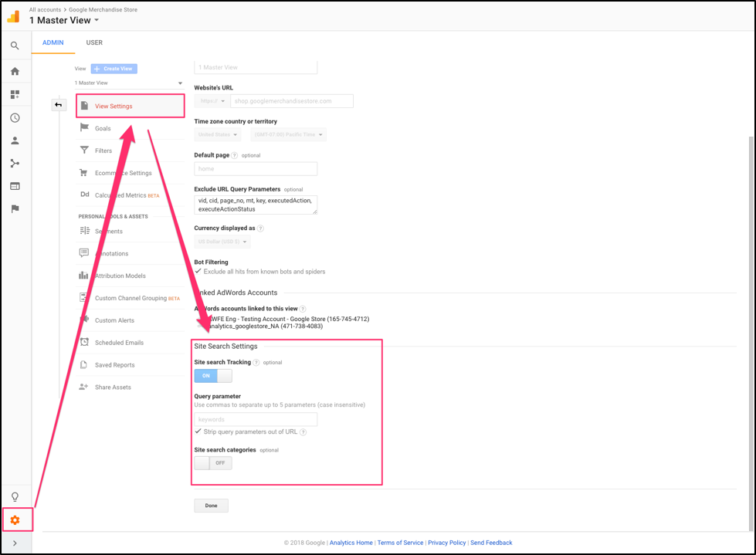Screen dimensions: 756x555
Task: Click All accounts breadcrumb link
Action: click(x=45, y=9)
